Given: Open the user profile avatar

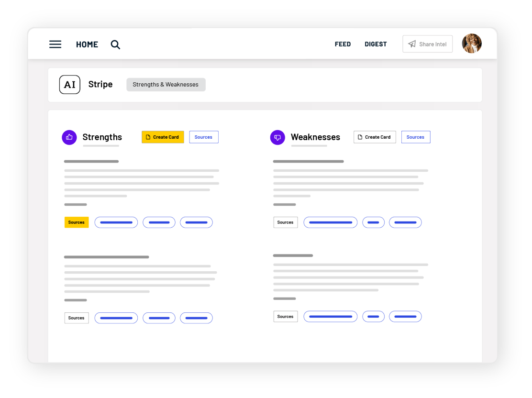Looking at the screenshot, I should (x=472, y=44).
